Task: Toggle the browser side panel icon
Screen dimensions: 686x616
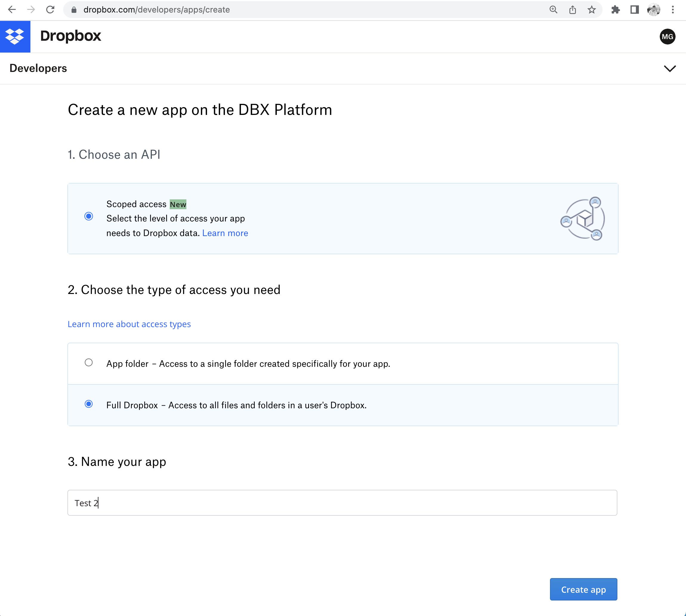Action: point(634,10)
